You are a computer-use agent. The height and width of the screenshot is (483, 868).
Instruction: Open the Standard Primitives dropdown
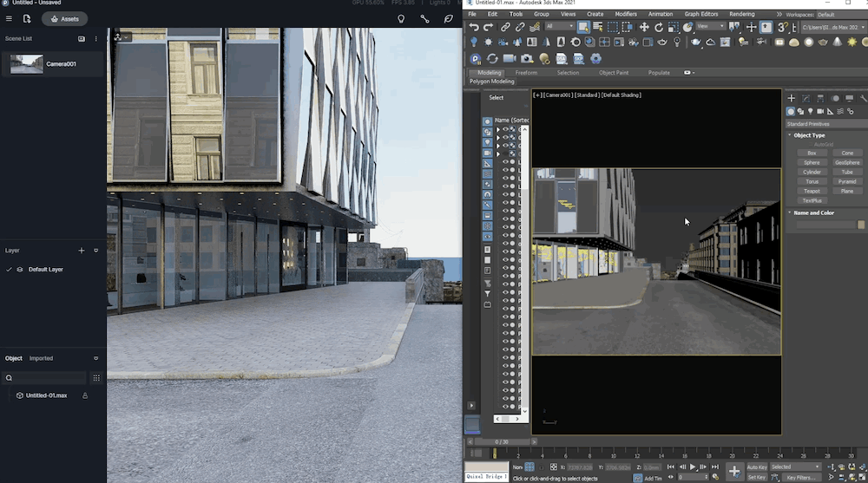[827, 124]
